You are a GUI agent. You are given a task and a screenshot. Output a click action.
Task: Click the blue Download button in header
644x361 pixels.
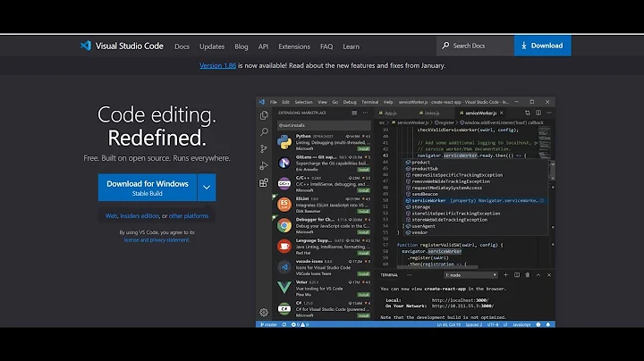[x=543, y=46]
